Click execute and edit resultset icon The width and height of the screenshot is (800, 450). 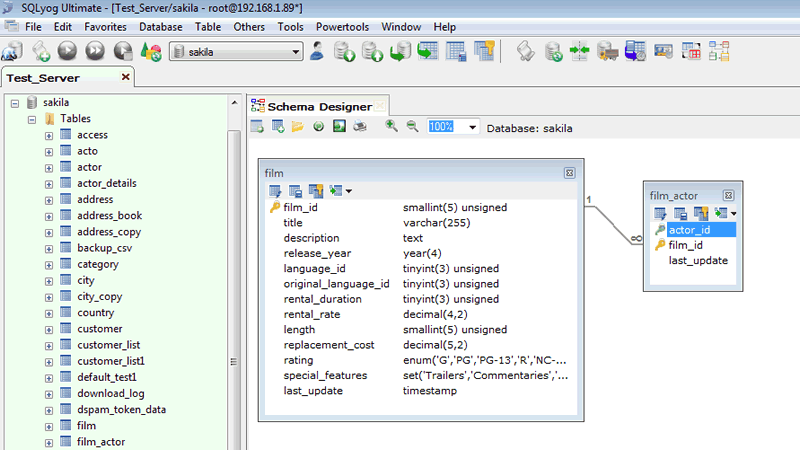coord(123,51)
